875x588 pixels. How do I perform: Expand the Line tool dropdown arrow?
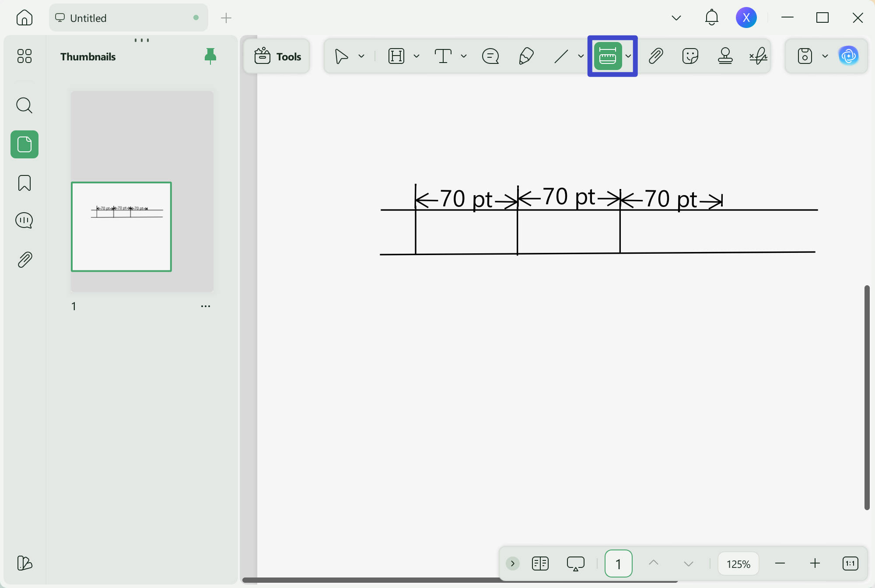coord(581,56)
